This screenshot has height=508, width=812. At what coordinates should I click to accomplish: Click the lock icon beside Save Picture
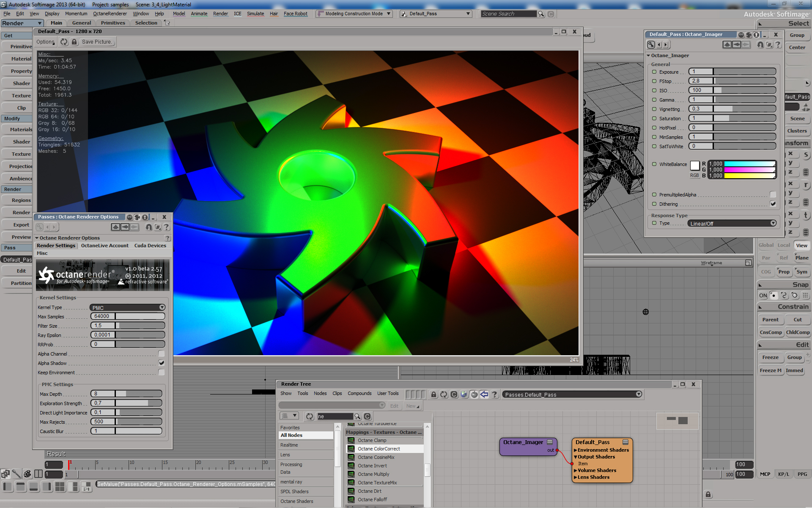click(74, 42)
